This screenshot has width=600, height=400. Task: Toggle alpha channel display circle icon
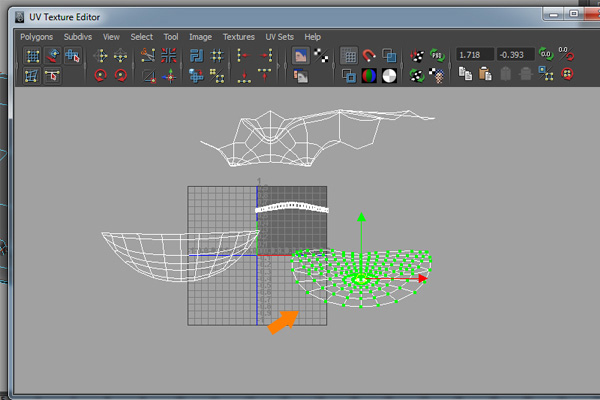click(x=389, y=75)
